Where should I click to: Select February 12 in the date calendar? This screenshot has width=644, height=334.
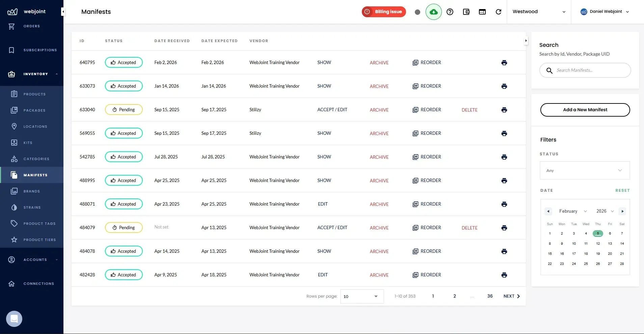click(x=597, y=243)
